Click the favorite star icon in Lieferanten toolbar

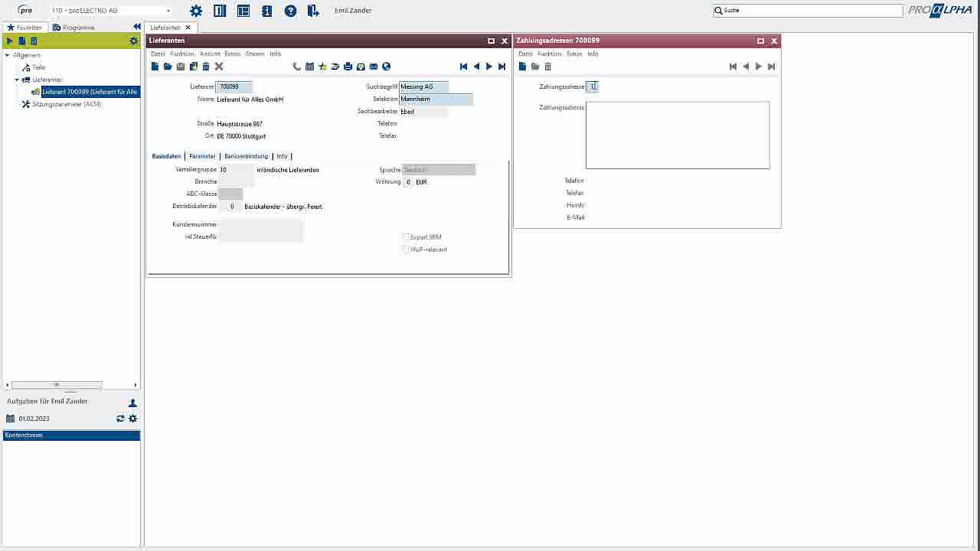(322, 67)
